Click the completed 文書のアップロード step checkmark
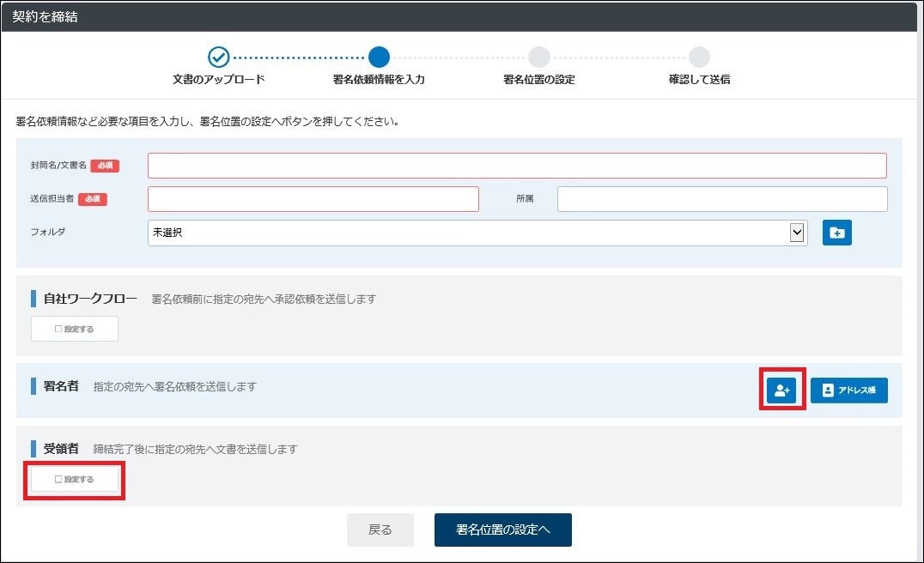Screen dimensions: 924x563 coord(219,58)
